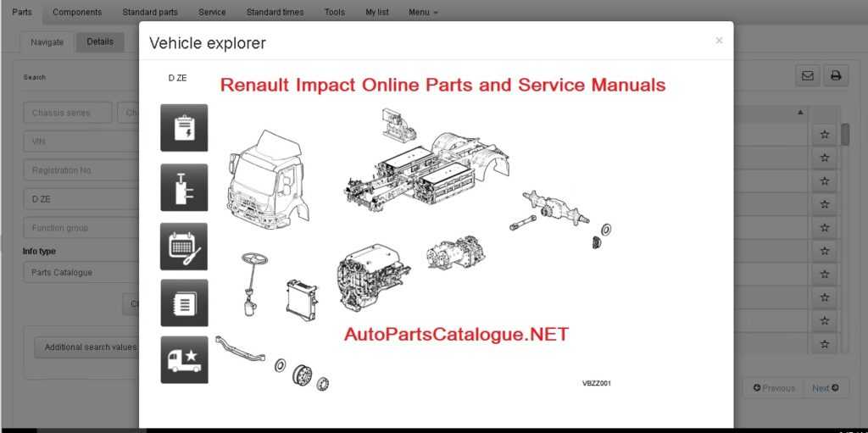Viewport: 868px width, 433px height.
Task: Favorite the ninth result row star
Action: (x=824, y=320)
